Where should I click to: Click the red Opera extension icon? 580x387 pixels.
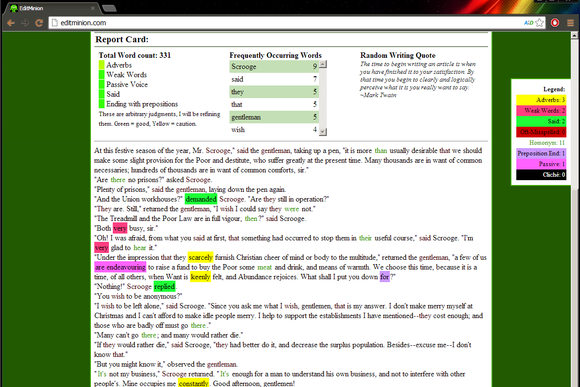(x=555, y=23)
